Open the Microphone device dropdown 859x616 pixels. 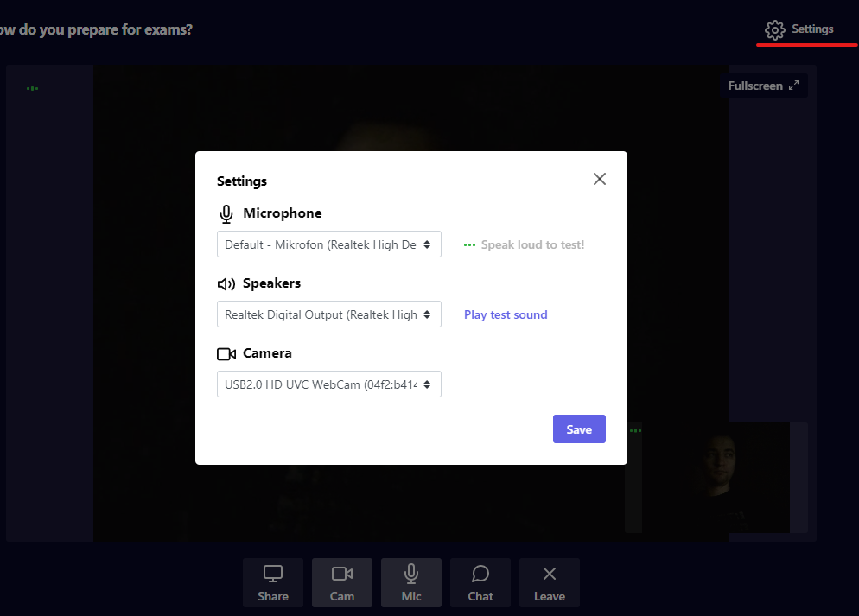[328, 244]
